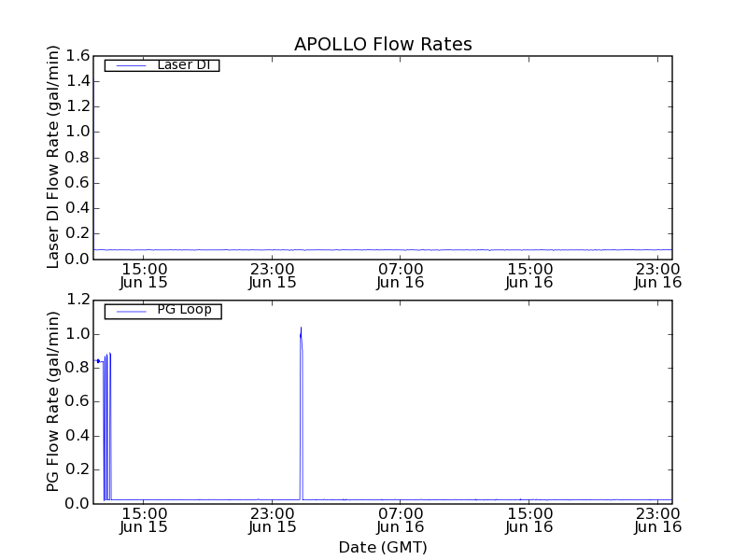Screen dimensions: 747x560
Task: Click the APOLLO Flow Rates title
Action: pos(383,44)
